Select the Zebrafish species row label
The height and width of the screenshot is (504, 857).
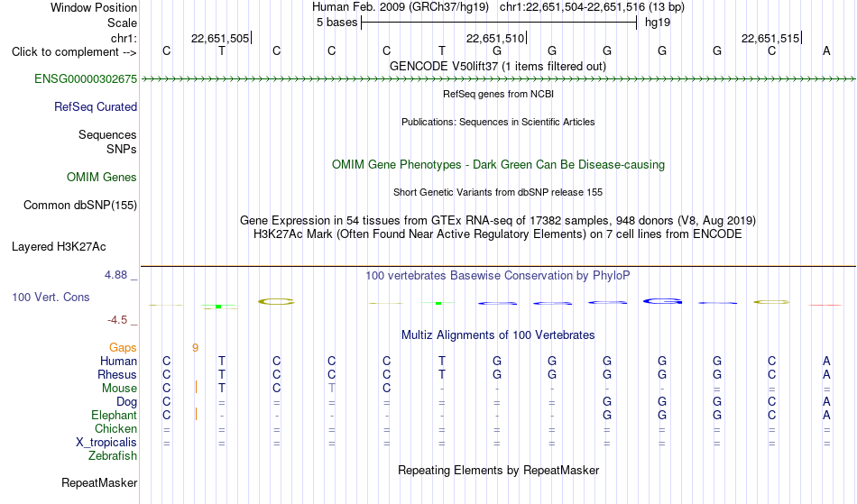[113, 455]
